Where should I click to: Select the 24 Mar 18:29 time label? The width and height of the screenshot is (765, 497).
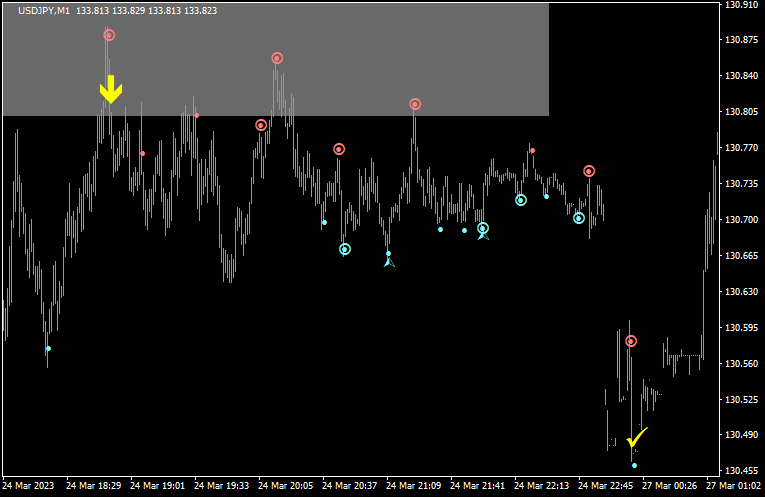click(x=94, y=486)
